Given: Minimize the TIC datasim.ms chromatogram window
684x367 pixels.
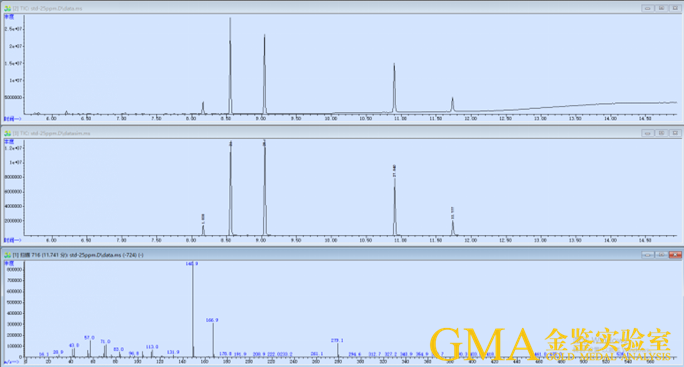Looking at the screenshot, I should (x=647, y=133).
